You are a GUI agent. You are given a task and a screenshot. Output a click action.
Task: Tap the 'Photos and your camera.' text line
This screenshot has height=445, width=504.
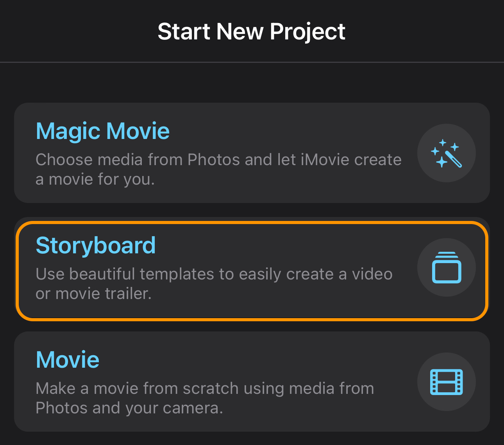click(129, 408)
